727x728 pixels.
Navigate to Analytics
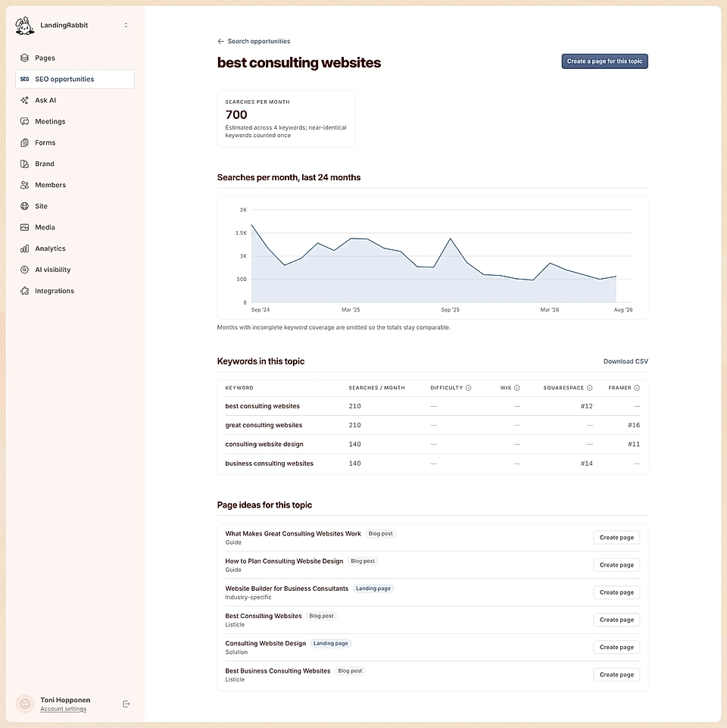coord(75,248)
